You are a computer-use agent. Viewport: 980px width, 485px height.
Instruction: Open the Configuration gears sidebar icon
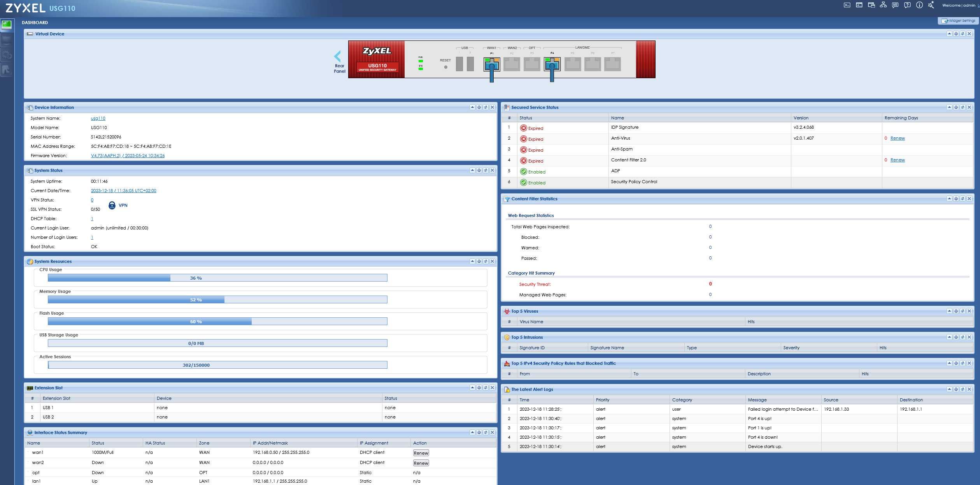click(x=7, y=55)
